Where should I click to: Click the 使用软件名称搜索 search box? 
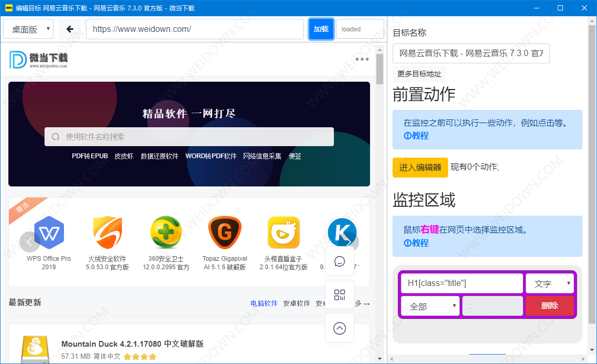point(189,137)
